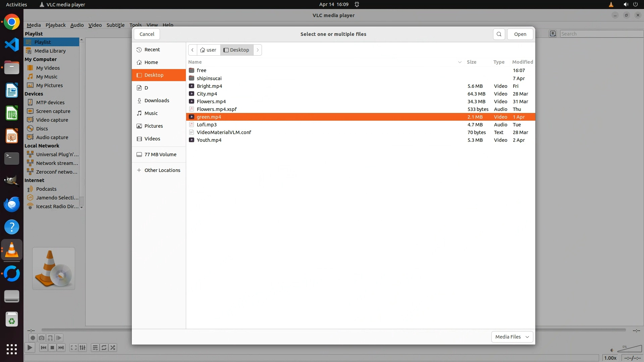Toggle the A-B loop button

pyautogui.click(x=50, y=338)
